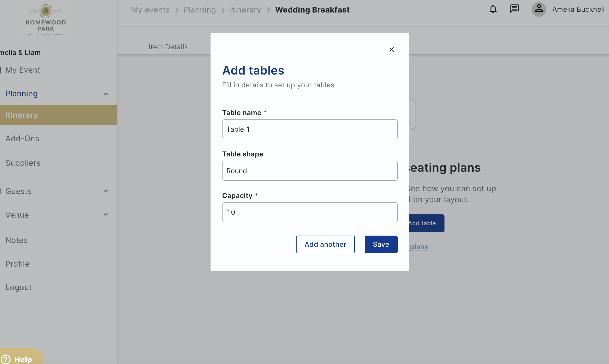This screenshot has width=609, height=364.
Task: Focus the Table name input field
Action: pos(310,129)
